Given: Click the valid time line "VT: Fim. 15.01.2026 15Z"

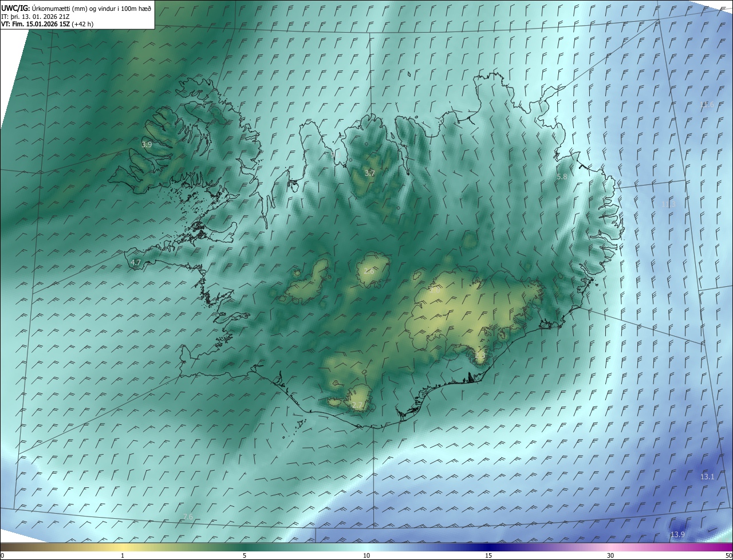Looking at the screenshot, I should tap(36, 24).
